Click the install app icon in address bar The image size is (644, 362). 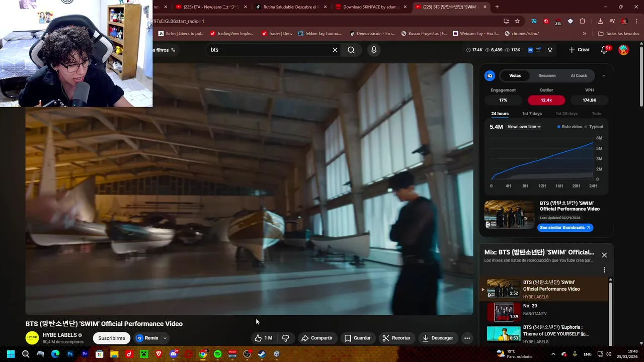coord(506,21)
